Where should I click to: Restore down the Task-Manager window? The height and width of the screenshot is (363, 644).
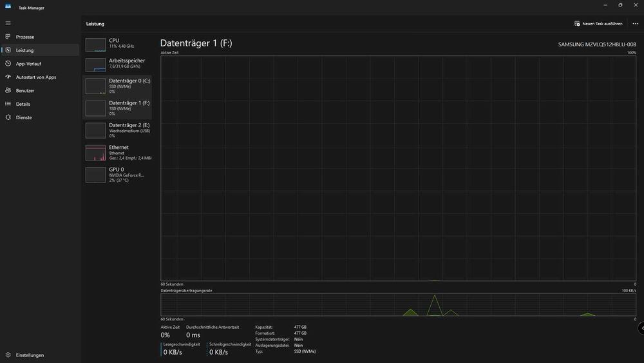pos(620,5)
